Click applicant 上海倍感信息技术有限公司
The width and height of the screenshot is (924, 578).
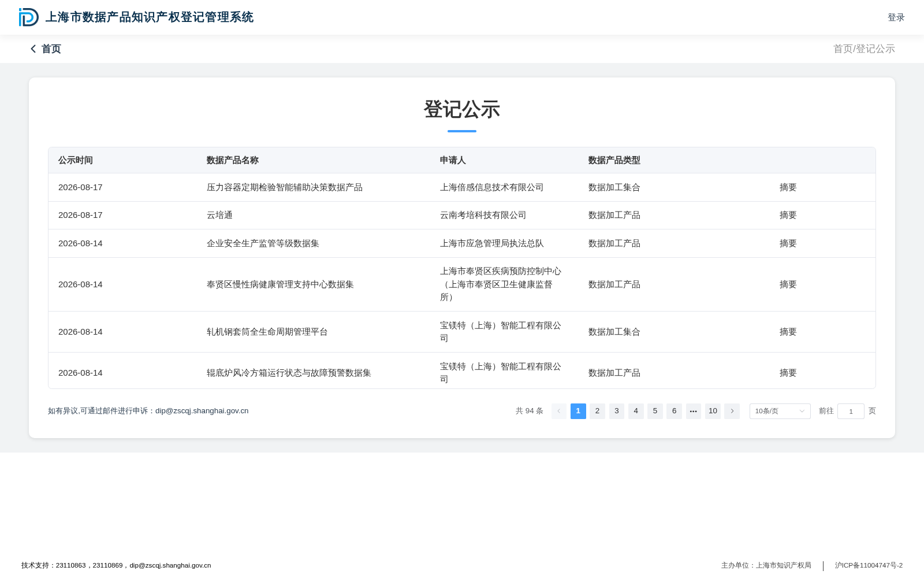492,187
